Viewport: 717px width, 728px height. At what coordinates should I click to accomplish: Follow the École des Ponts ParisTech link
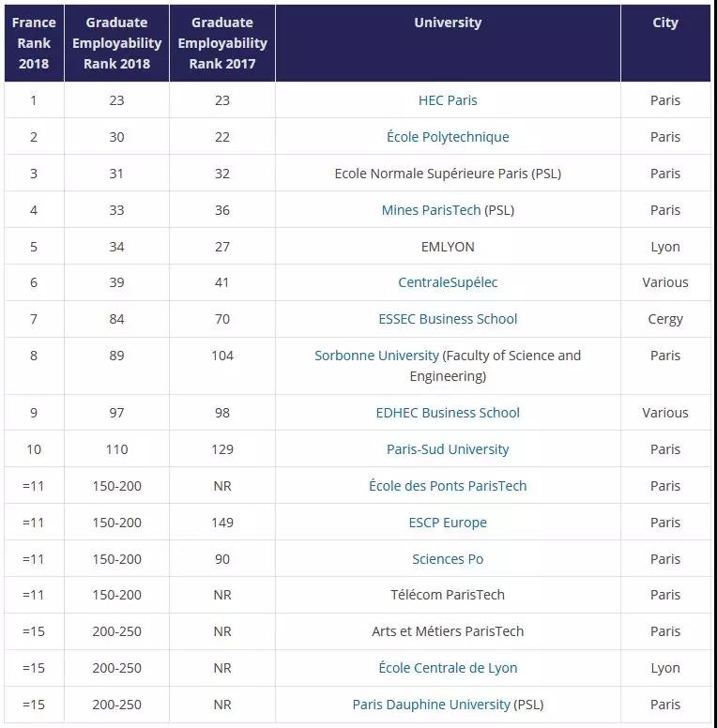click(448, 486)
